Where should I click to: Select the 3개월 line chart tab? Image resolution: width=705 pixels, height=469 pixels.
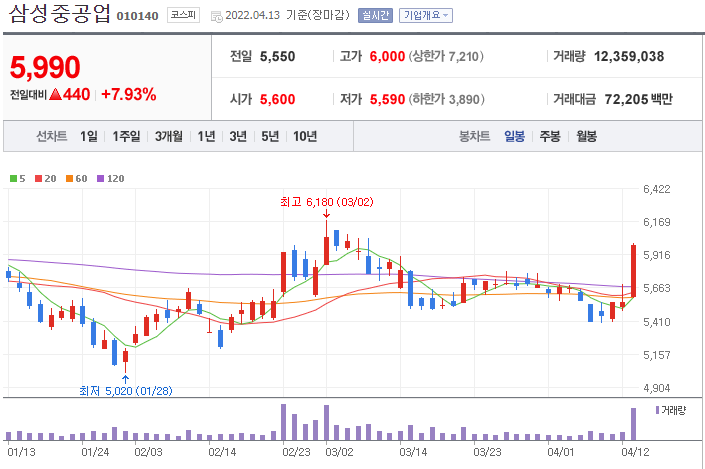click(169, 136)
